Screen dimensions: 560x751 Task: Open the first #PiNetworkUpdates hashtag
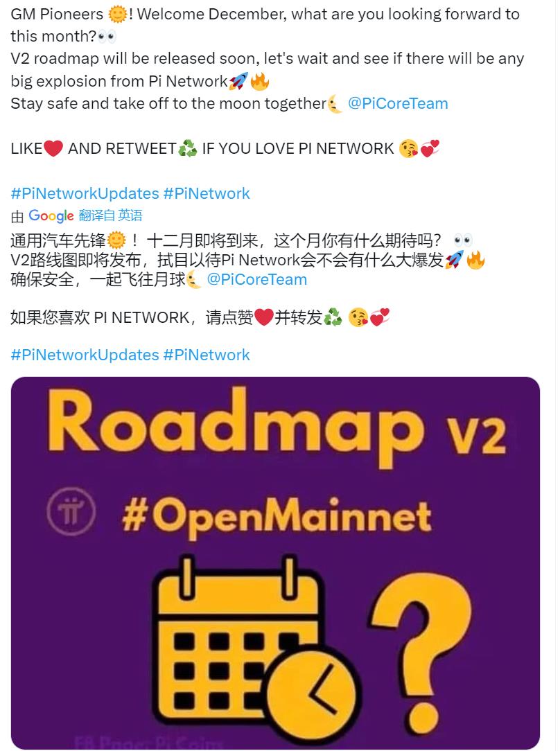[85, 193]
